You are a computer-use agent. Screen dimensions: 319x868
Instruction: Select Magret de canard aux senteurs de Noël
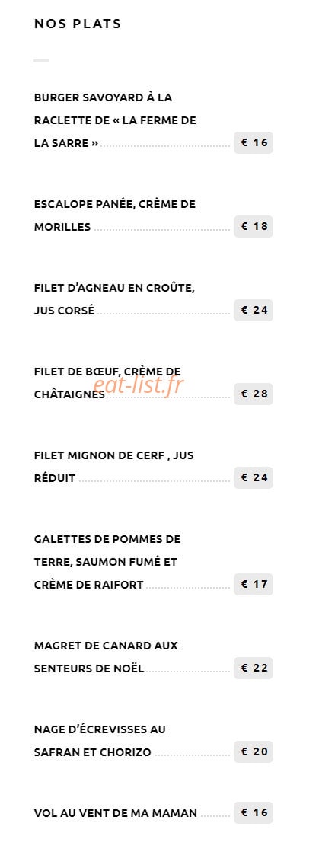[107, 657]
